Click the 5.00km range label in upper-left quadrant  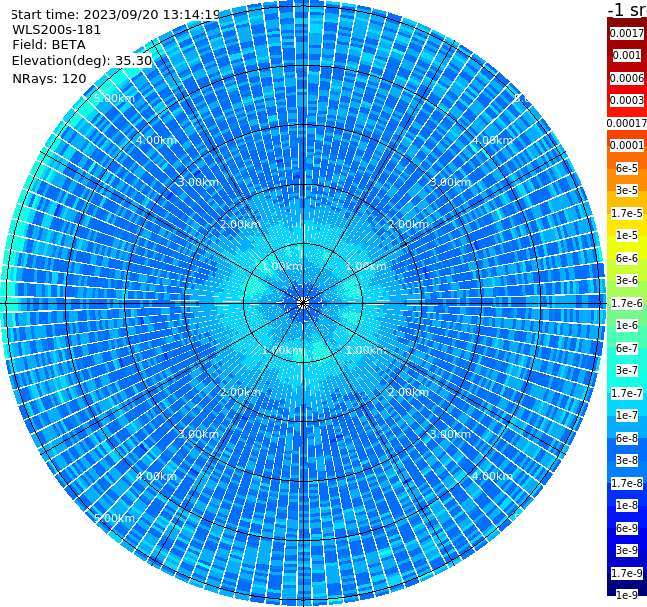click(114, 98)
